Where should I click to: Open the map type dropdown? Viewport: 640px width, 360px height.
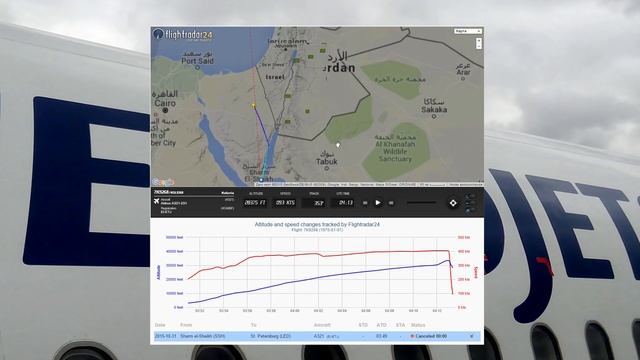[468, 31]
